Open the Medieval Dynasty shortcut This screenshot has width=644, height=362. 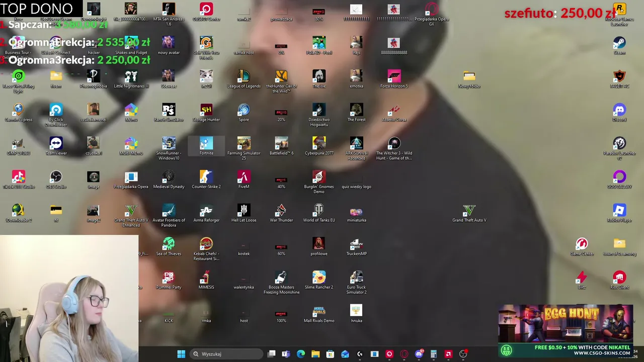[x=169, y=179]
